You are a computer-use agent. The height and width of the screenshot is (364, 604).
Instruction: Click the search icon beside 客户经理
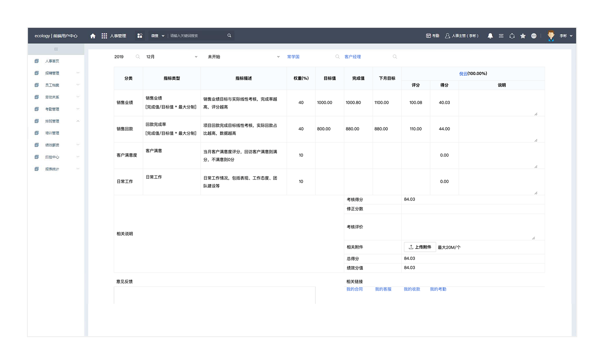[395, 57]
